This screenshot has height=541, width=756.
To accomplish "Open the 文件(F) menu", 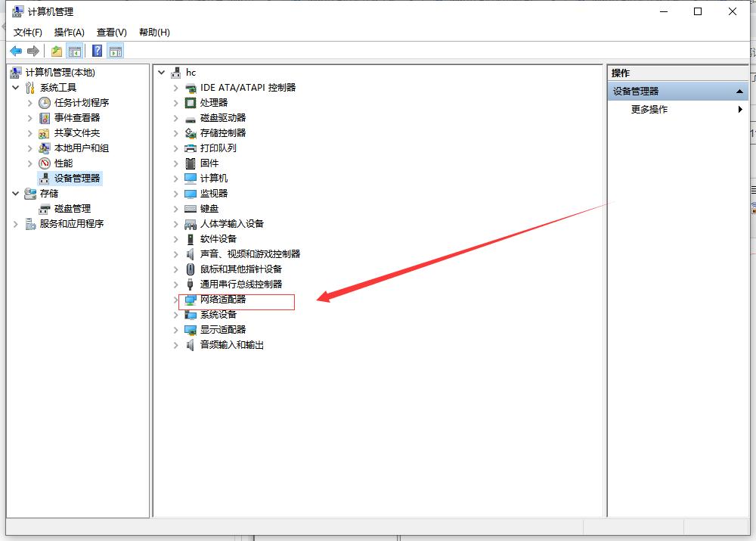I will (x=28, y=33).
